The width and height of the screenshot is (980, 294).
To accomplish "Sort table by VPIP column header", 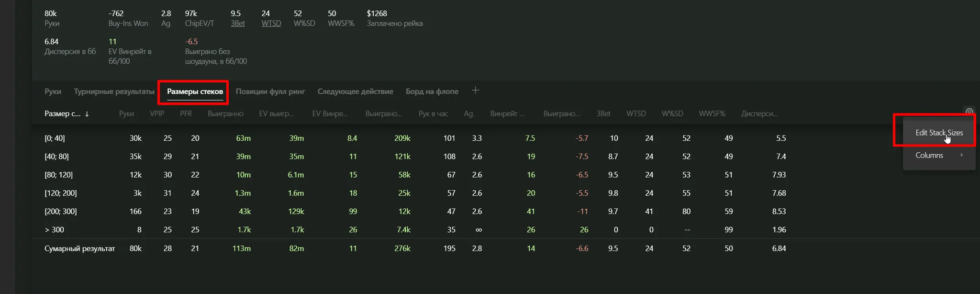I will [157, 114].
